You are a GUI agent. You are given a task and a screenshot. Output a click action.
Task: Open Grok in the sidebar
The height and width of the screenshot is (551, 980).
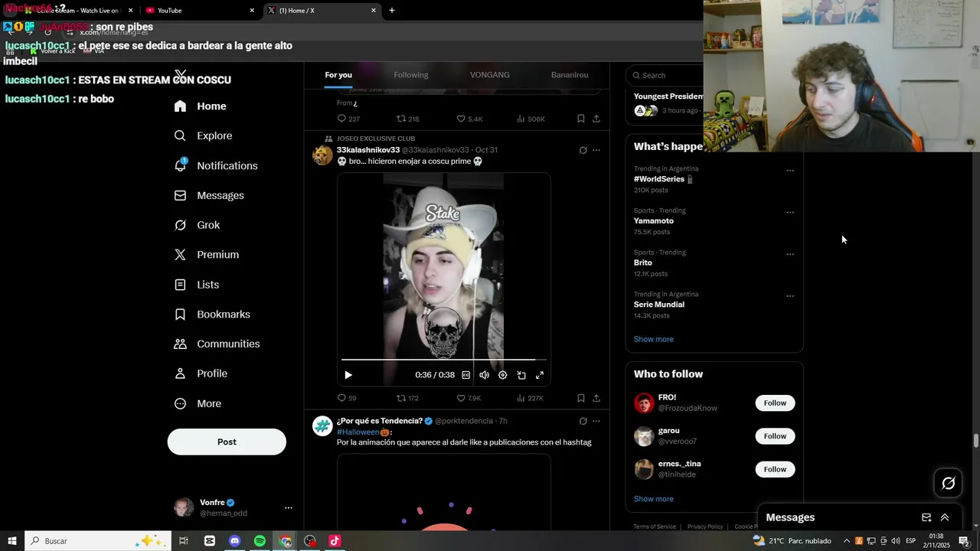[x=197, y=225]
